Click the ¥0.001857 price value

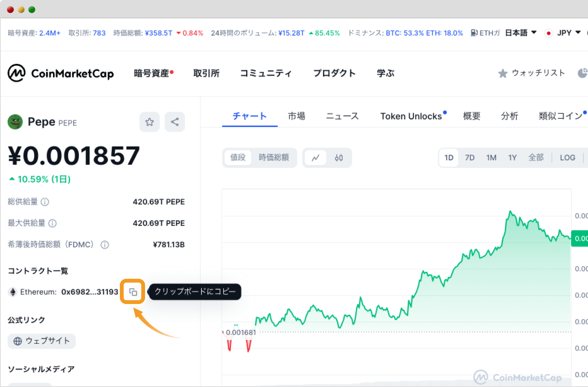(x=74, y=156)
